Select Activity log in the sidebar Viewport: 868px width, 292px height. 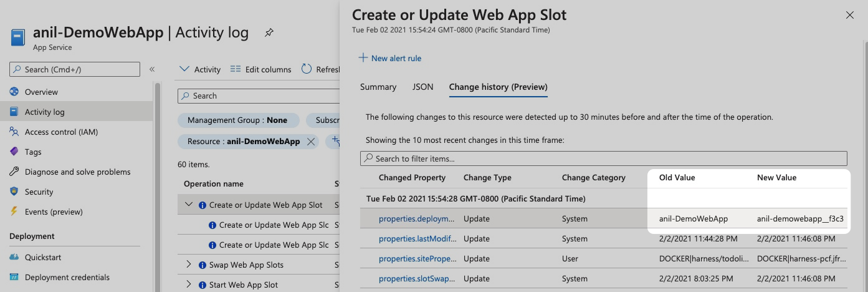44,112
